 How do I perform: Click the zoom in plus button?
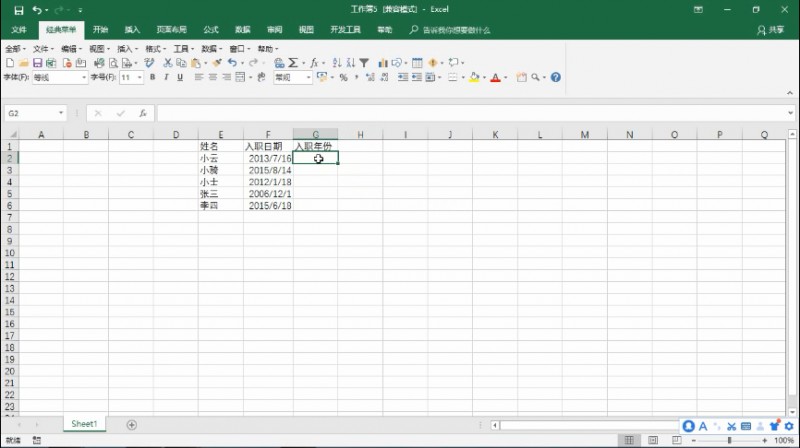[x=764, y=440]
